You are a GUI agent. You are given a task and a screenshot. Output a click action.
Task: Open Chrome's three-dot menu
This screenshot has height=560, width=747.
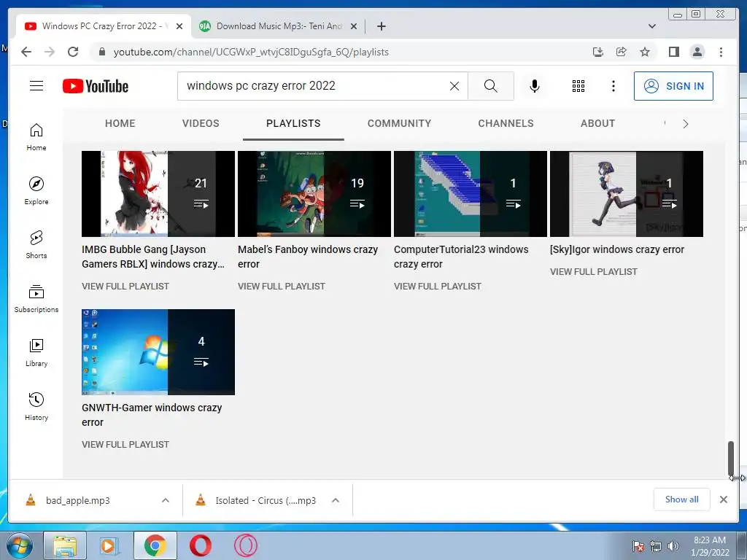[x=721, y=52]
